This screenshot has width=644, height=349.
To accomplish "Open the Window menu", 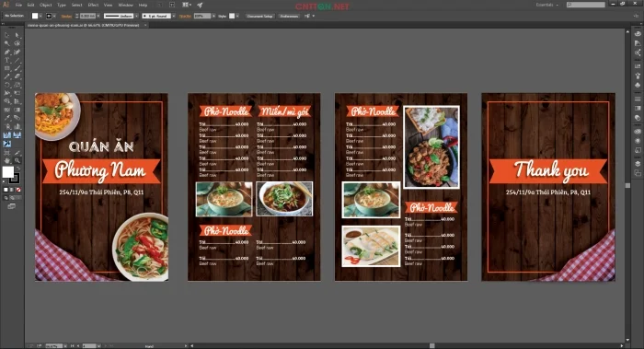I will coord(126,5).
